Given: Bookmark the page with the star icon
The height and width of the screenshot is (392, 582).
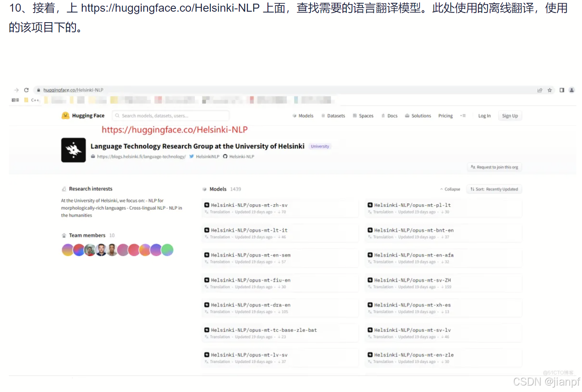Looking at the screenshot, I should coord(550,90).
